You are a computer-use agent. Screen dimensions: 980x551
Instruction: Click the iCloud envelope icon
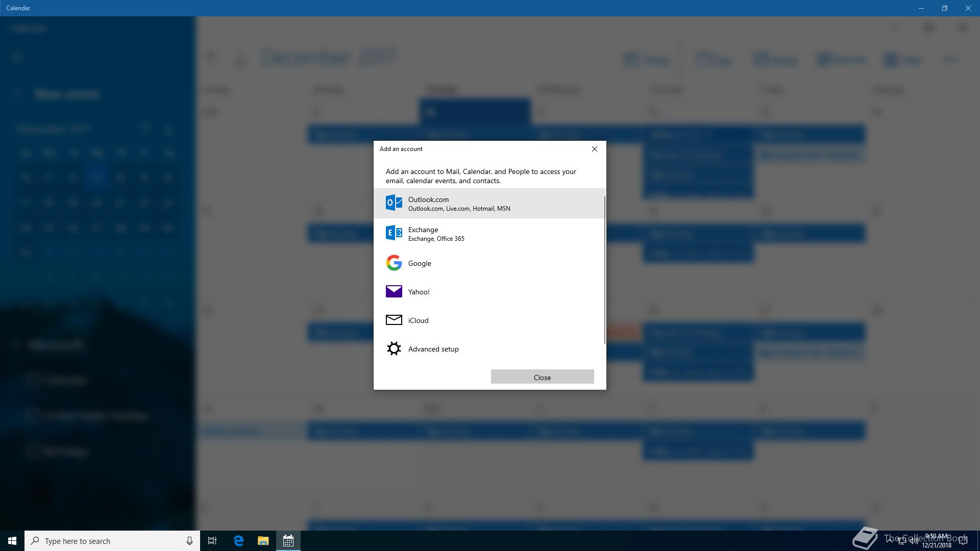tap(394, 320)
